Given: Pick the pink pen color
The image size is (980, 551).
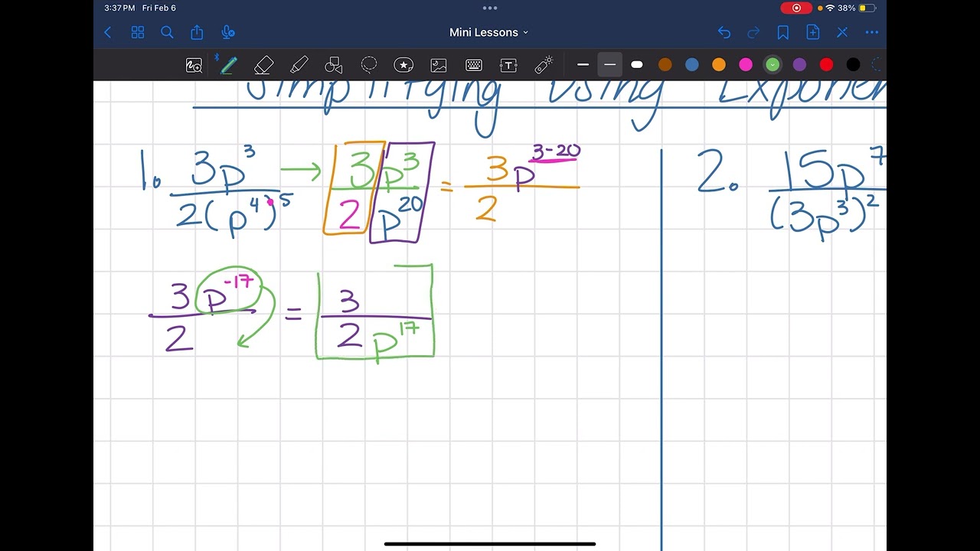Looking at the screenshot, I should tap(746, 65).
